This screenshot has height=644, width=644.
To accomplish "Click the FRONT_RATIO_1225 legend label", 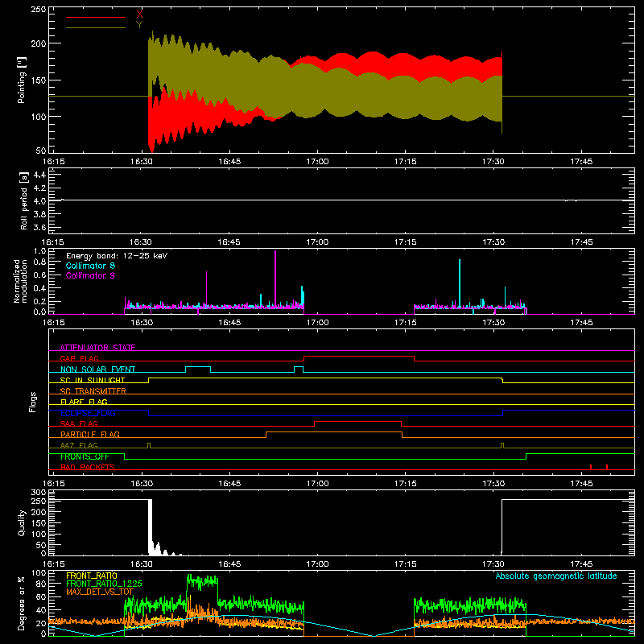I will click(x=104, y=584).
